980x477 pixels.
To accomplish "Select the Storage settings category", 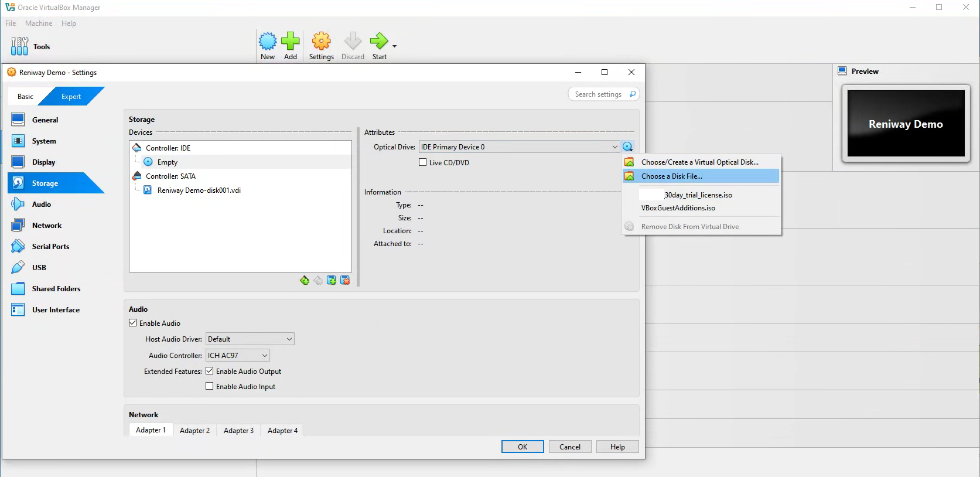I will tap(56, 183).
